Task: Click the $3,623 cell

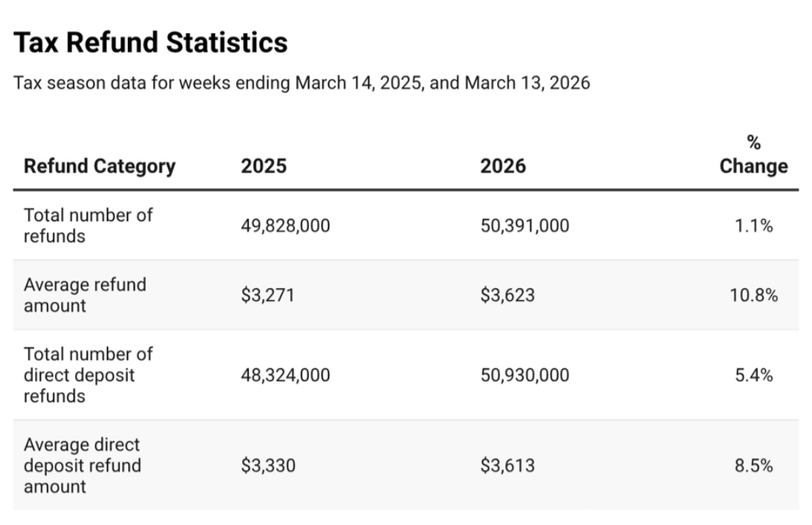Action: [x=507, y=296]
